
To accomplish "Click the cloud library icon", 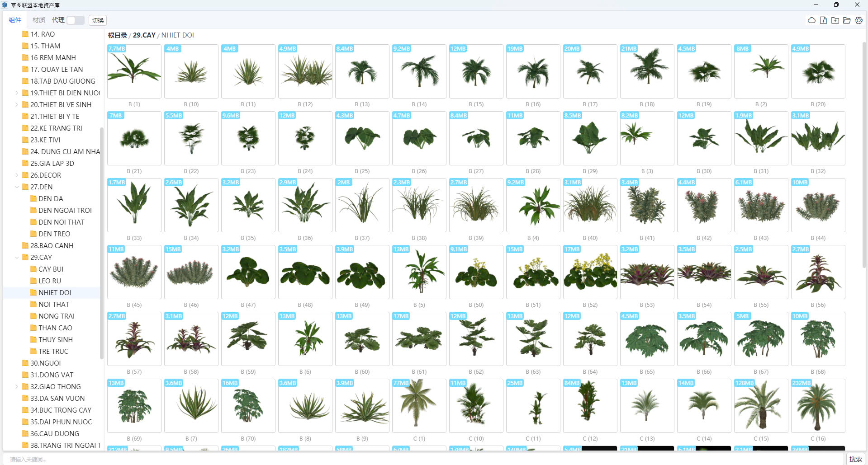I will click(811, 20).
